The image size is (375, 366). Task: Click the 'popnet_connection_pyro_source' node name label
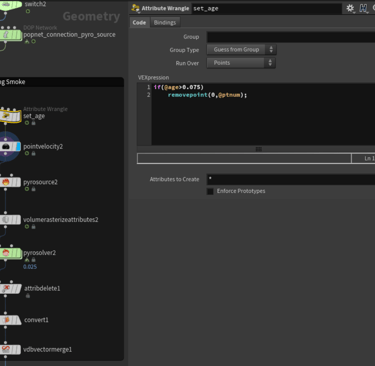(x=69, y=35)
